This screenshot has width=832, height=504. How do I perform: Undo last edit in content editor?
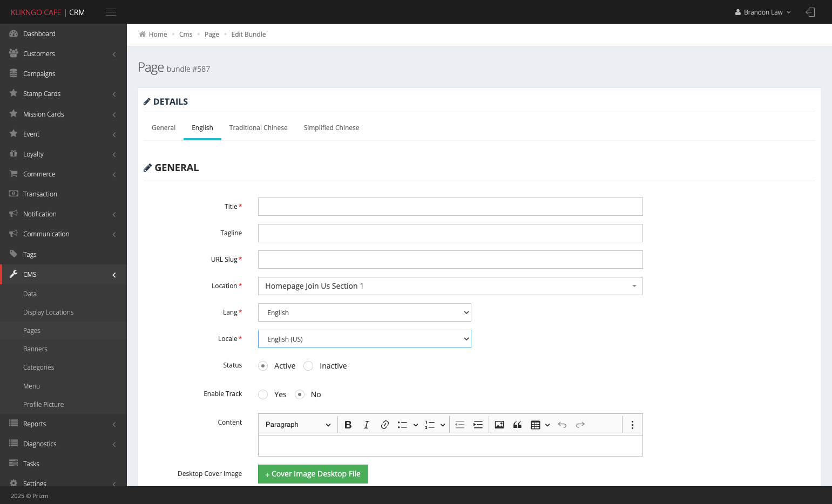562,425
